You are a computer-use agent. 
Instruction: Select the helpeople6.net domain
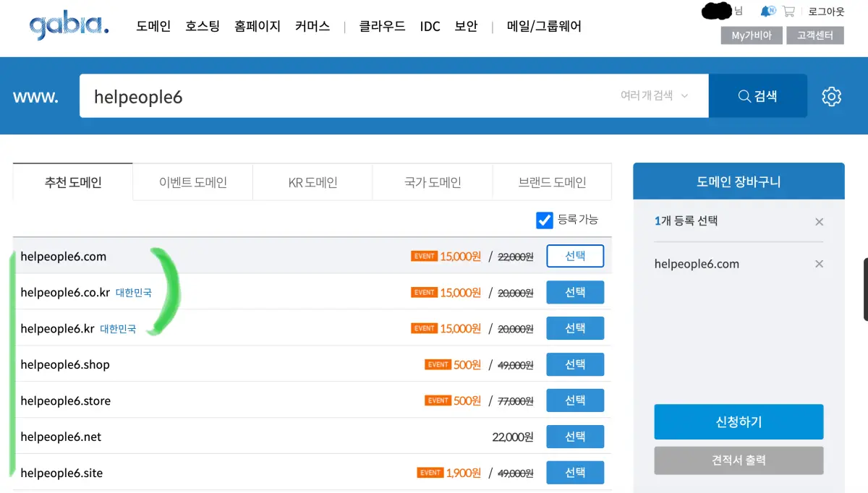point(575,437)
